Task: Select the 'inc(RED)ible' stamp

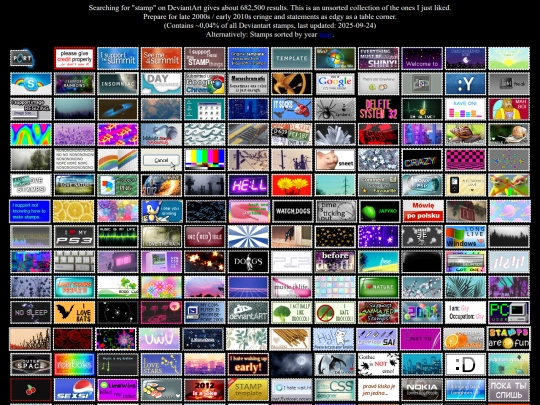Action: coord(205,237)
